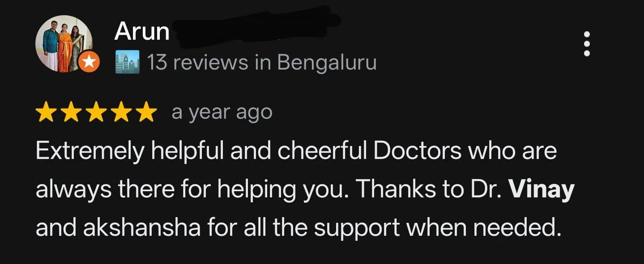Viewport: 644px width, 264px height.
Task: Click the second yellow rating star
Action: tap(70, 113)
